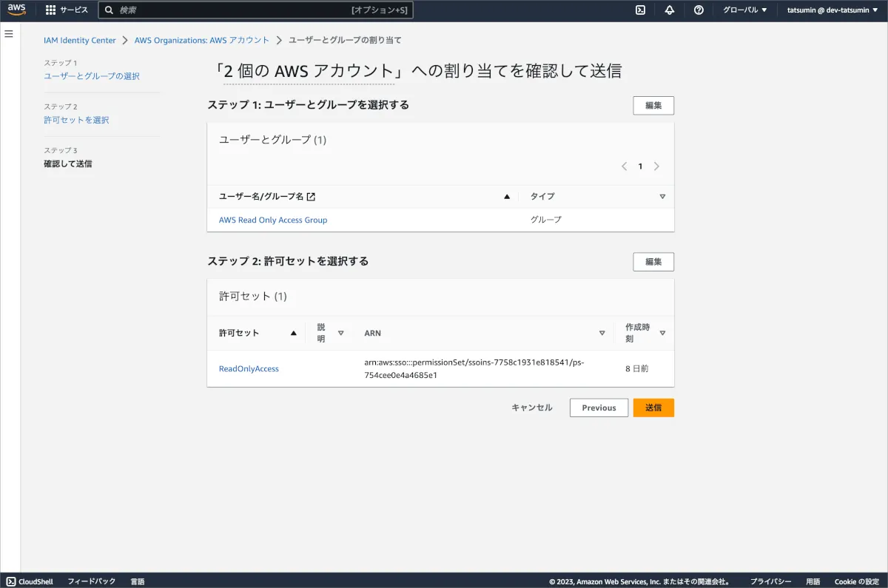This screenshot has height=588, width=888.
Task: Open the グローバル region dropdown
Action: (x=744, y=10)
